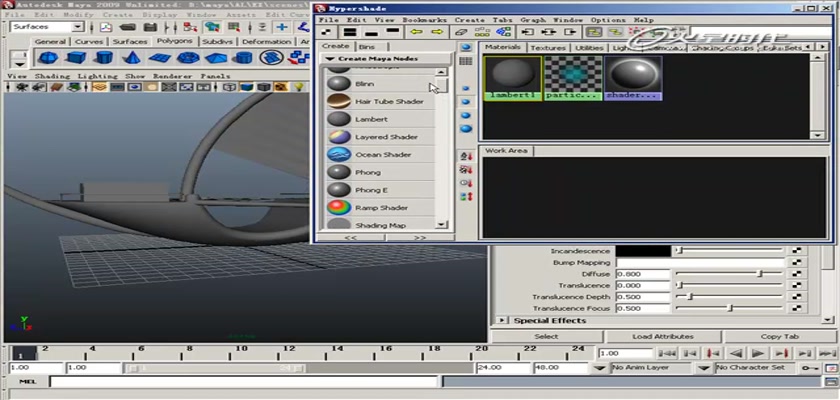Create a polygon pipe from the shelf
The height and width of the screenshot is (400, 840).
point(244,57)
